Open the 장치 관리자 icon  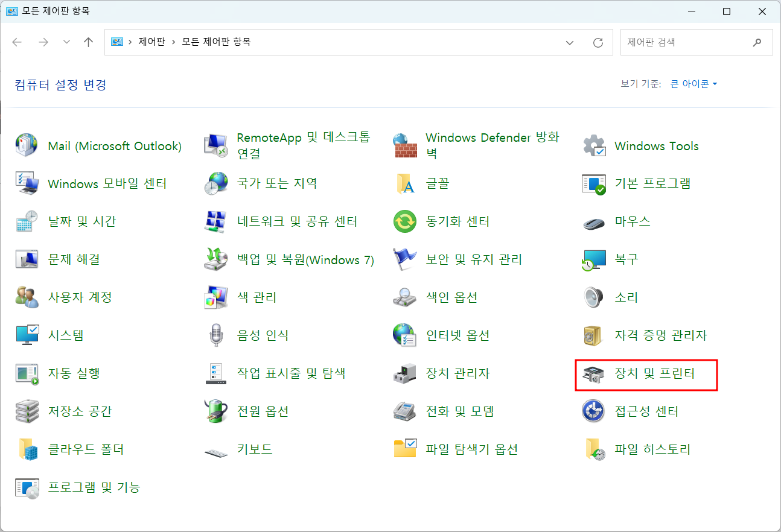405,373
